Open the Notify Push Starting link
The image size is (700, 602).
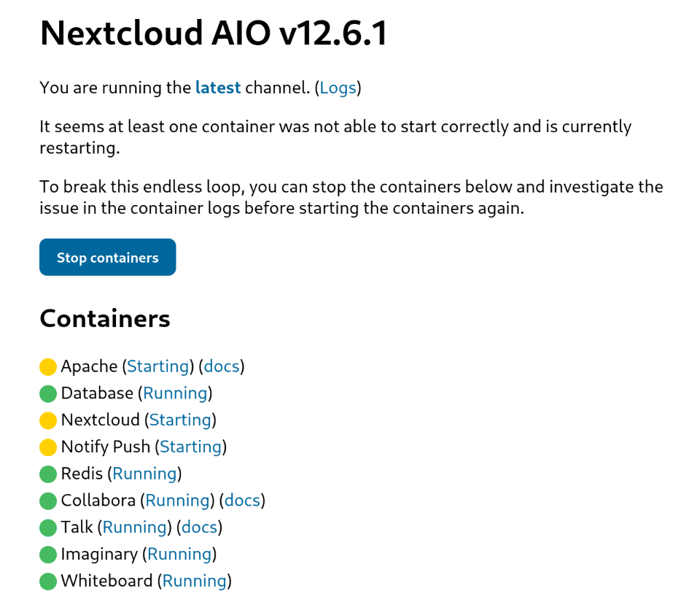[x=190, y=447]
